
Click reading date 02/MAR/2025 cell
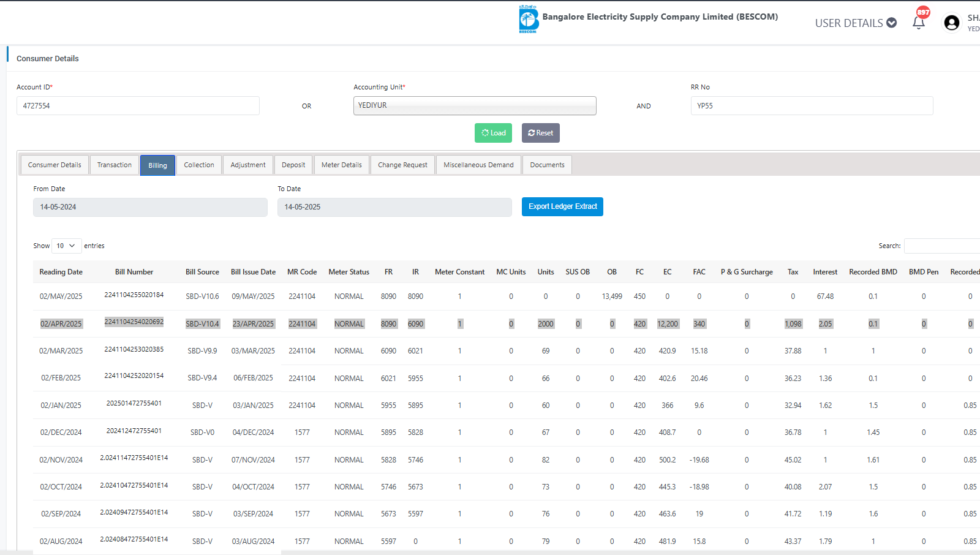pyautogui.click(x=61, y=351)
